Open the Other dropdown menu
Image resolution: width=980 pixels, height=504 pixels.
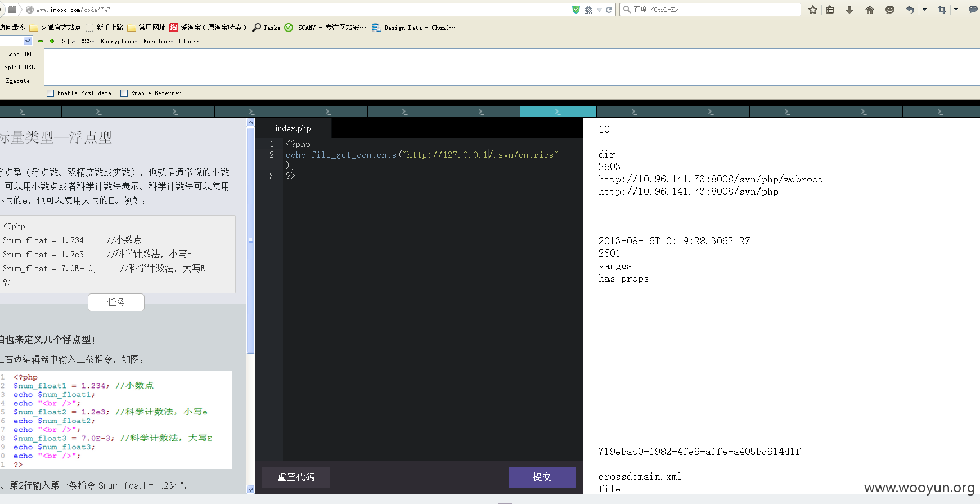[188, 41]
